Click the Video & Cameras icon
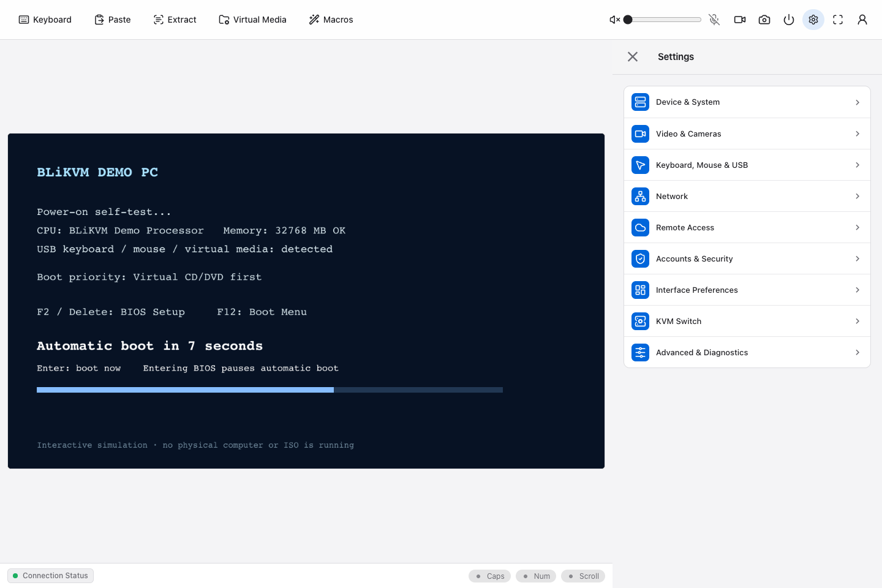 pyautogui.click(x=640, y=134)
